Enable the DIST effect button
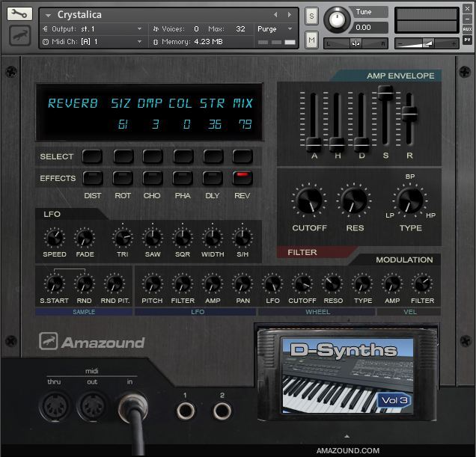This screenshot has height=457, width=476. pos(93,178)
